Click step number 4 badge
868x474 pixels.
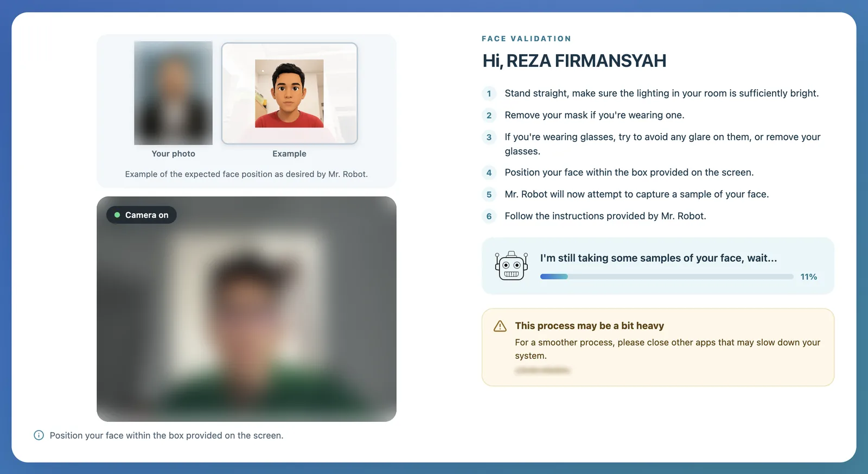[489, 173]
